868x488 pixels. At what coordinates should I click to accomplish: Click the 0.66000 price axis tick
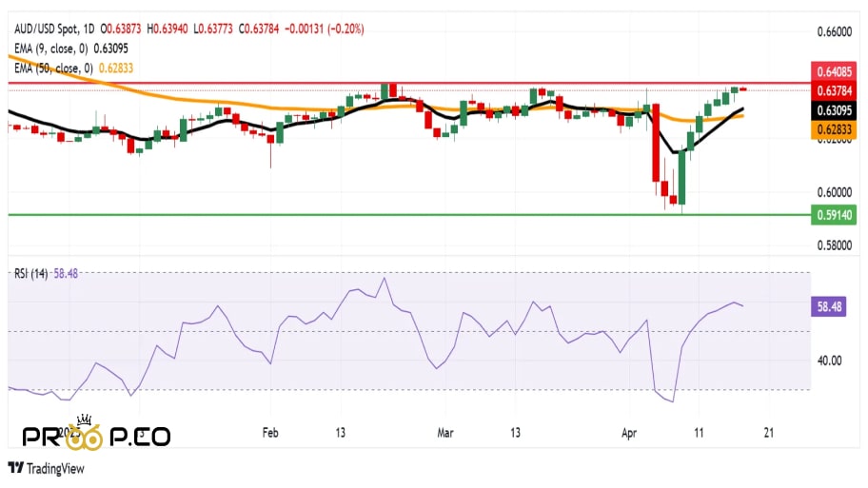click(835, 32)
